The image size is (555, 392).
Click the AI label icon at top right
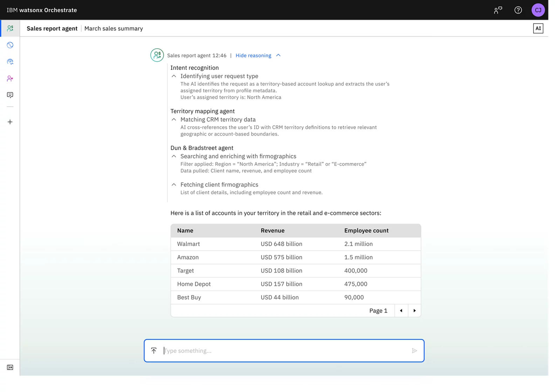click(538, 28)
